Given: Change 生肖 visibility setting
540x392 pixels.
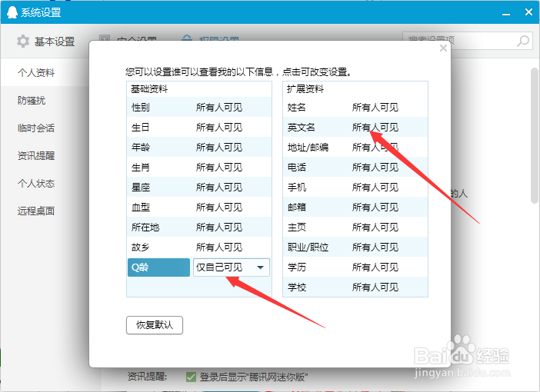Looking at the screenshot, I should (219, 168).
